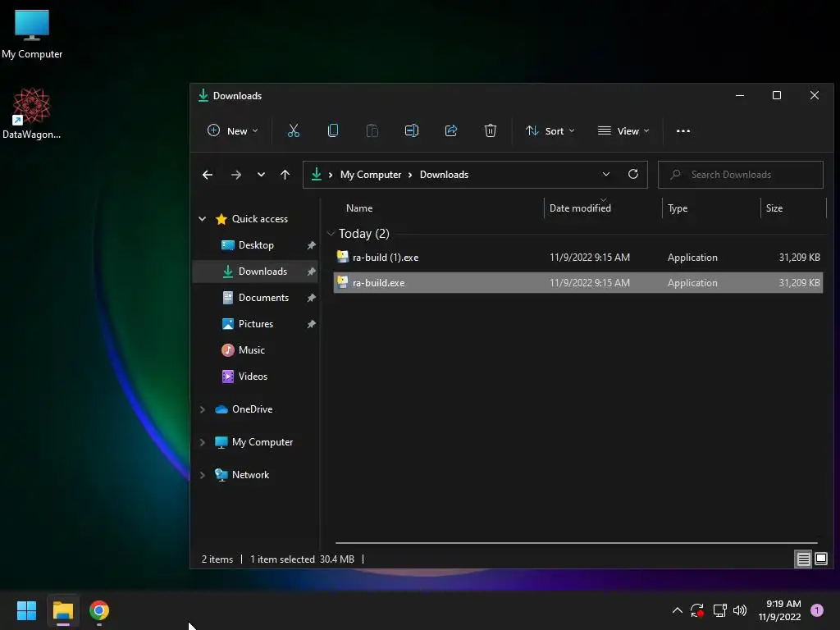Image resolution: width=840 pixels, height=630 pixels.
Task: Open the New item dropdown
Action: (x=232, y=130)
